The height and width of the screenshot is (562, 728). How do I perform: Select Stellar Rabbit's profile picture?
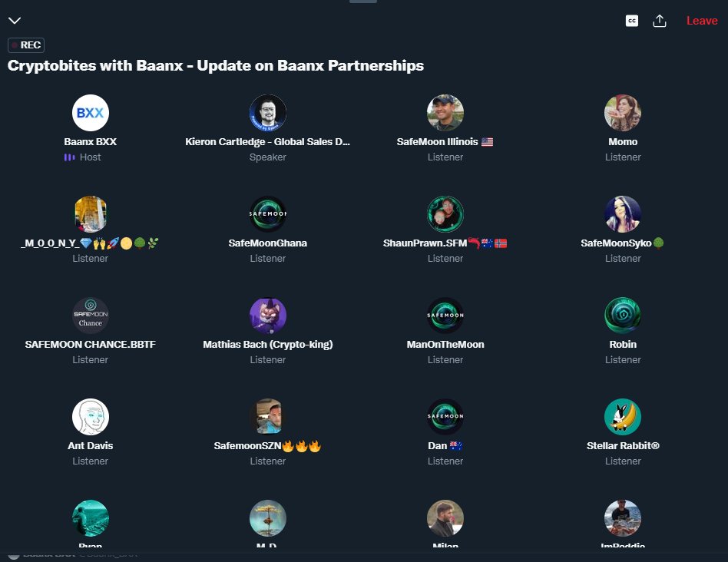coord(623,416)
